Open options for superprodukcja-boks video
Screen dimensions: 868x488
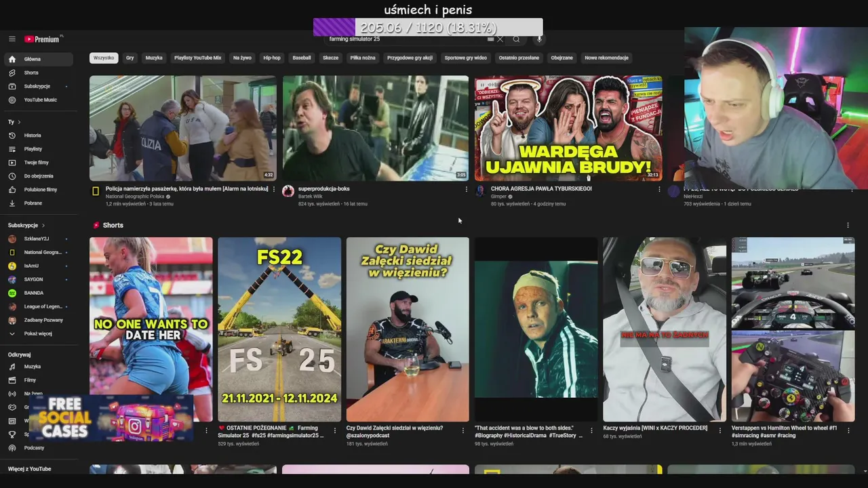pyautogui.click(x=467, y=190)
